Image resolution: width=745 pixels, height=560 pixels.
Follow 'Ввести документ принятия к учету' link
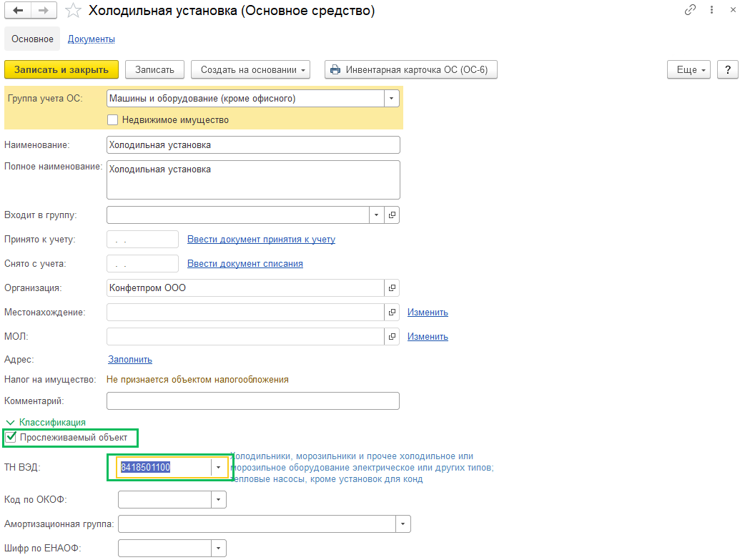261,239
